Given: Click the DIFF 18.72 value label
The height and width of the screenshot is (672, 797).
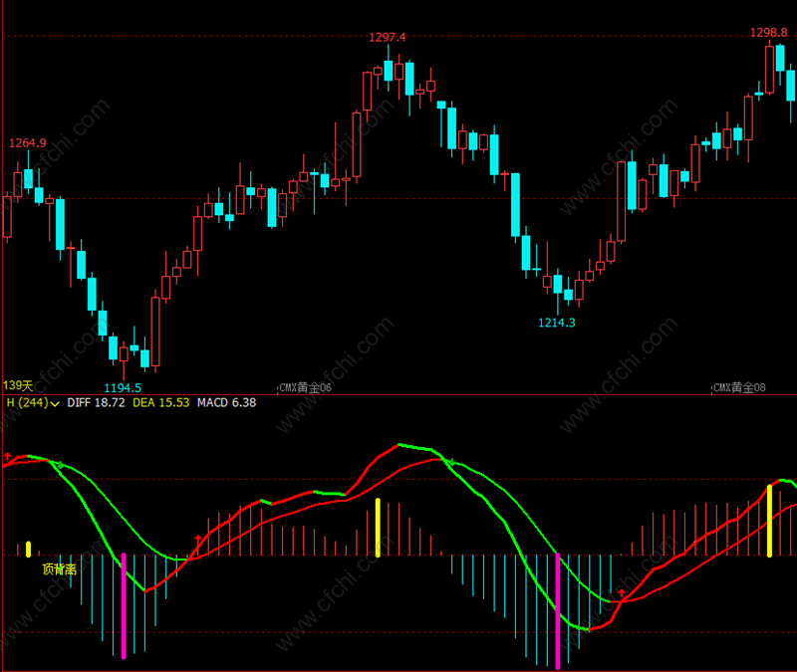Looking at the screenshot, I should pos(96,403).
